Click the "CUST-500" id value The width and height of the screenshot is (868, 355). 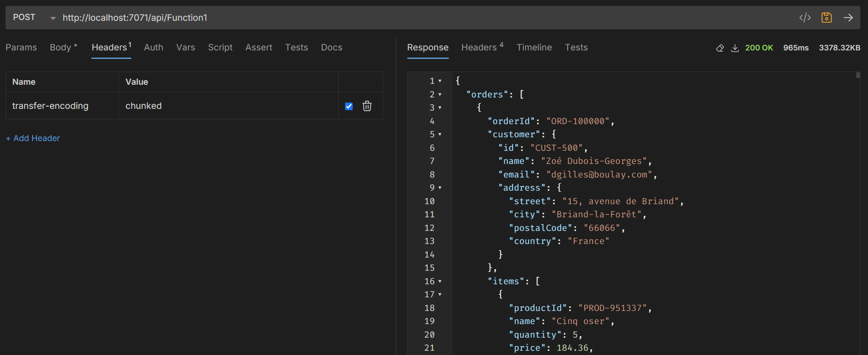pyautogui.click(x=556, y=148)
